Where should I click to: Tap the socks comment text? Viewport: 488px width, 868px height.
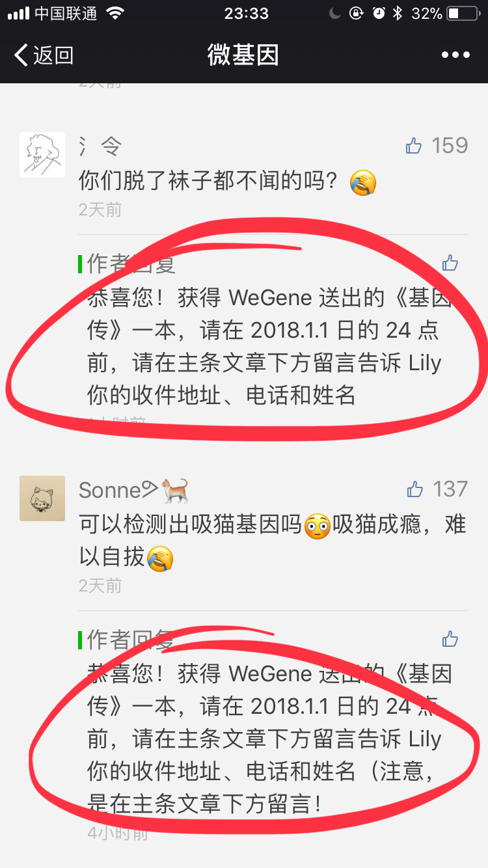228,181
